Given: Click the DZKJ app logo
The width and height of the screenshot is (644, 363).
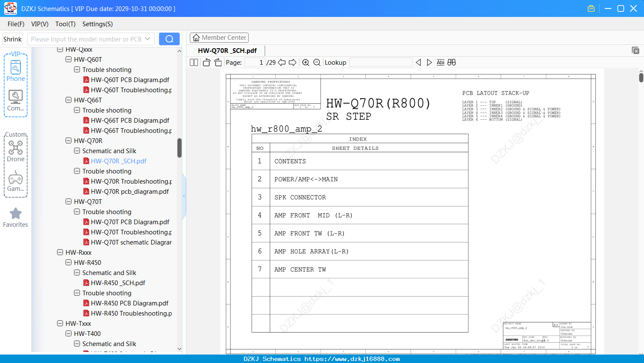Looking at the screenshot, I should [x=10, y=8].
